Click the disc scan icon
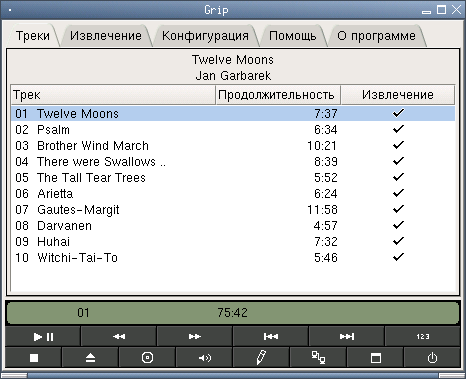 pos(147,358)
